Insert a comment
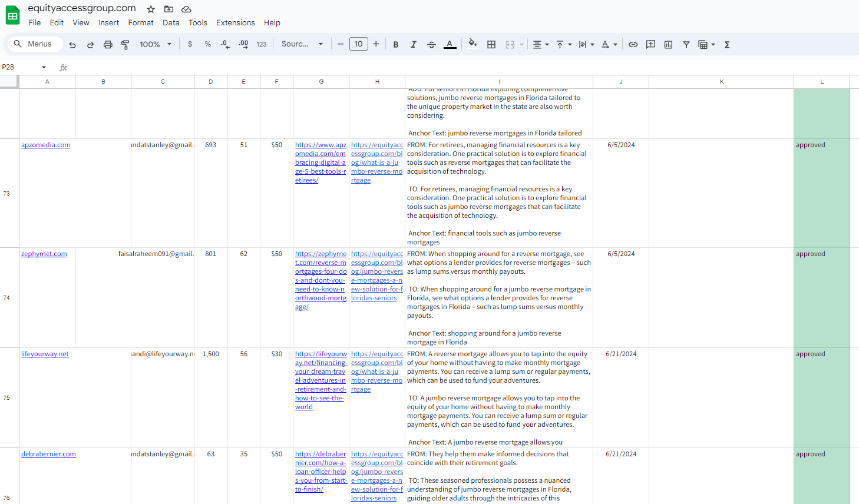This screenshot has width=859, height=504. (650, 44)
